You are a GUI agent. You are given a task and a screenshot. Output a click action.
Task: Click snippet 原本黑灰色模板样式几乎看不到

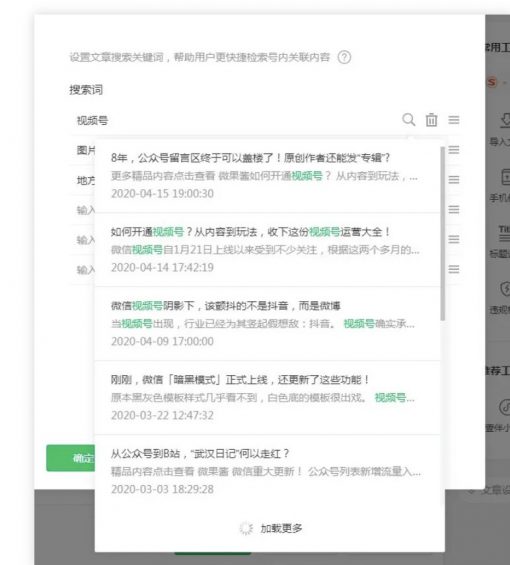[x=263, y=398]
